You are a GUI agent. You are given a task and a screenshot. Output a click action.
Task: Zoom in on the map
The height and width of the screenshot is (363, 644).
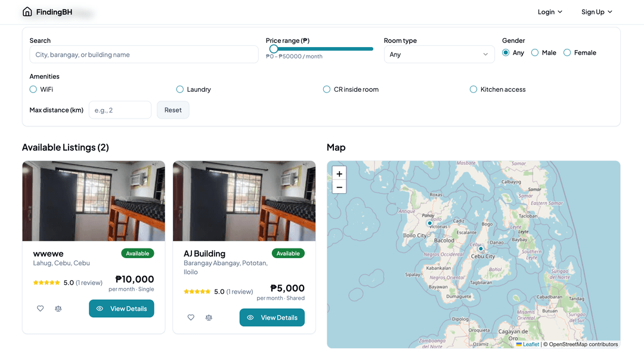(x=339, y=174)
